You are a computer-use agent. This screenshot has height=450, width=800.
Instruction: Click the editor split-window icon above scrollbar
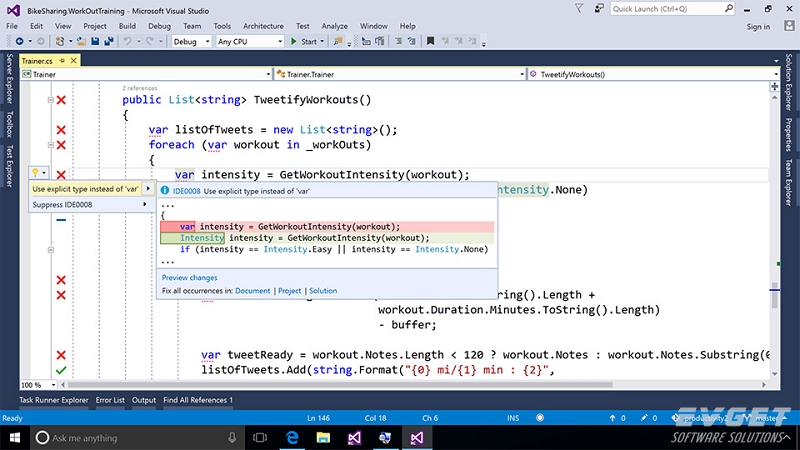[x=774, y=86]
